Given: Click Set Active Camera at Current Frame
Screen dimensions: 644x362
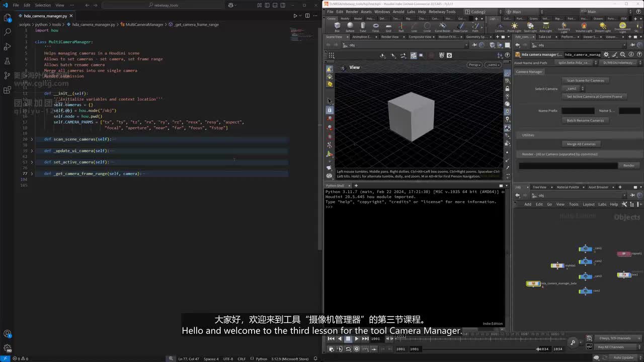Looking at the screenshot, I should click(594, 97).
